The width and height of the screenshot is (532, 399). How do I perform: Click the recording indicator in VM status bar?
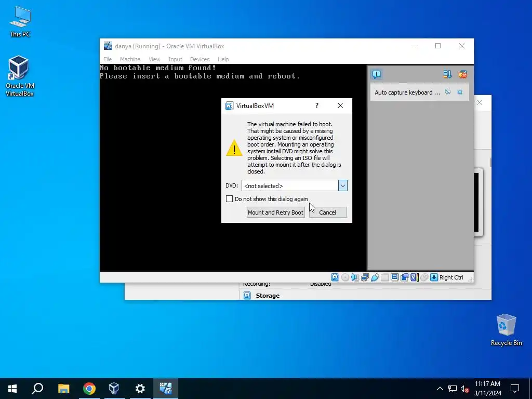[x=404, y=277]
